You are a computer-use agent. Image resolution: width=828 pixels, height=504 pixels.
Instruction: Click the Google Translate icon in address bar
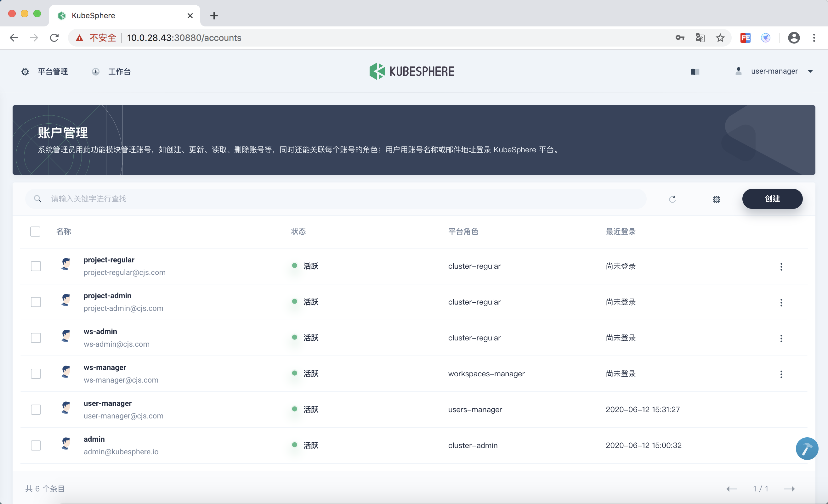[700, 38]
